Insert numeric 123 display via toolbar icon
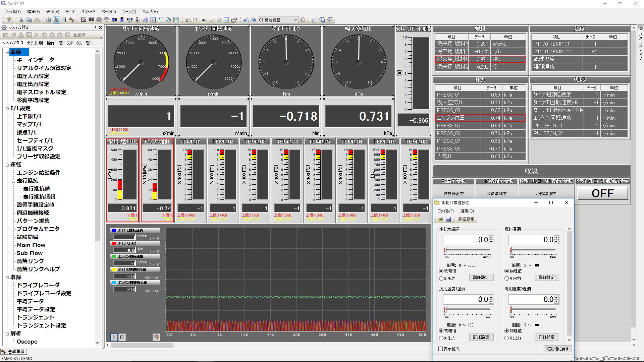Image resolution: width=644 pixels, height=362 pixels. coord(91,20)
